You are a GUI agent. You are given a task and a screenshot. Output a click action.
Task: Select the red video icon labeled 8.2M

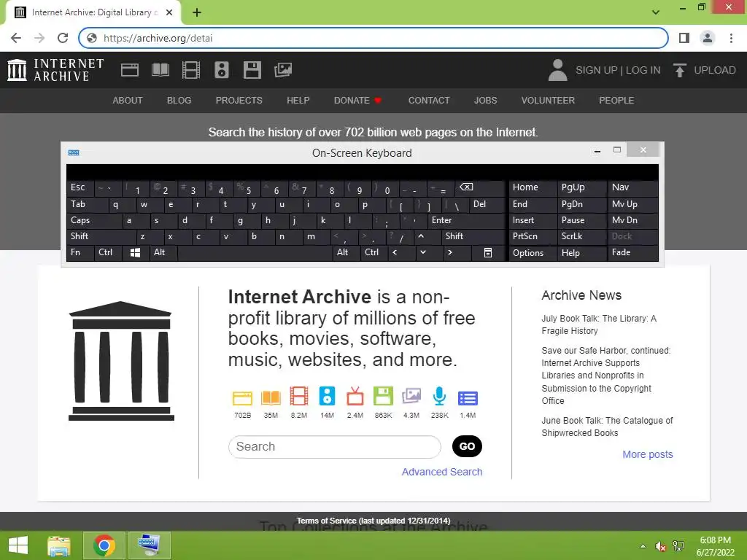(x=299, y=397)
